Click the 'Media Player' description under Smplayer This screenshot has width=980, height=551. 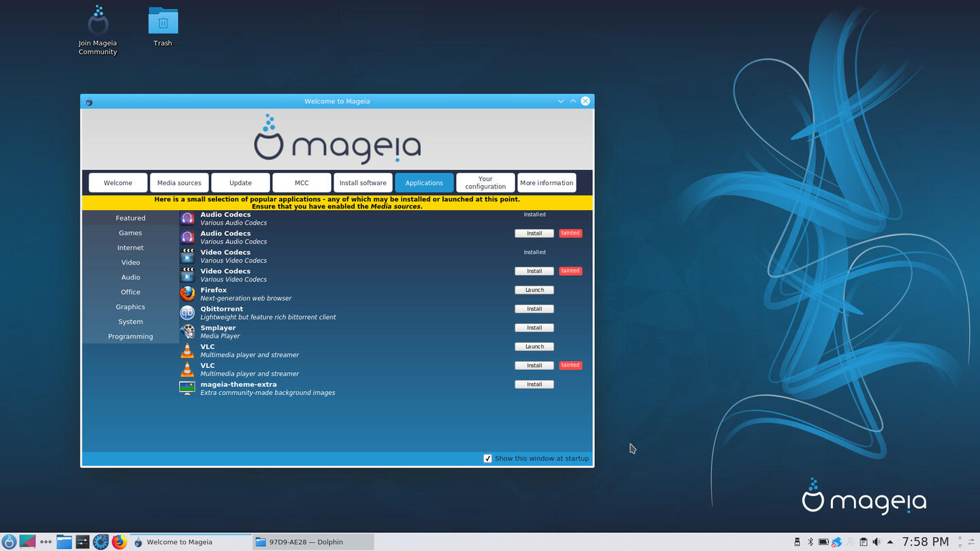(x=220, y=336)
